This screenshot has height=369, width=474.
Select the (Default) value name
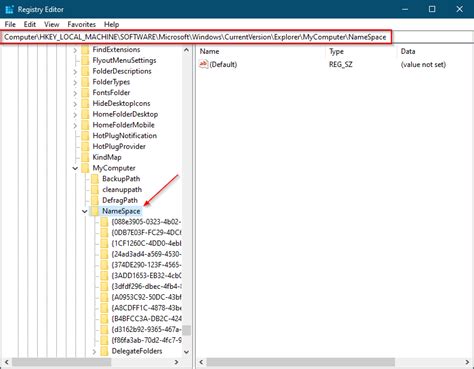coord(223,64)
